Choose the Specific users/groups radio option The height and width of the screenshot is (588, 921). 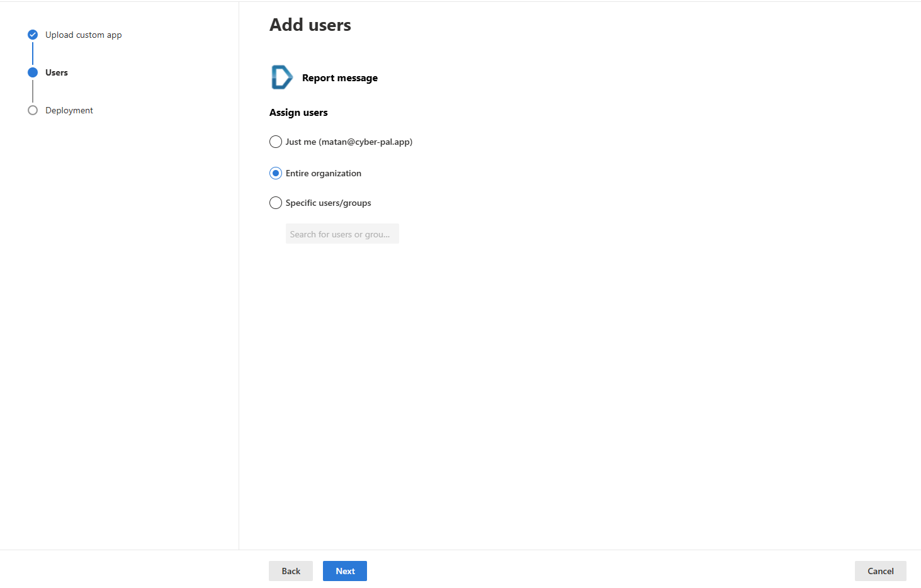276,203
